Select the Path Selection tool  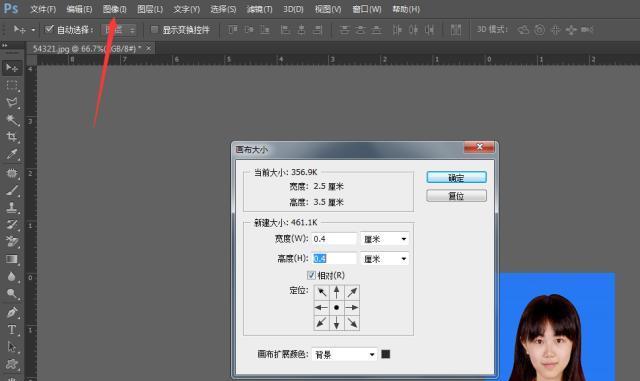click(12, 347)
